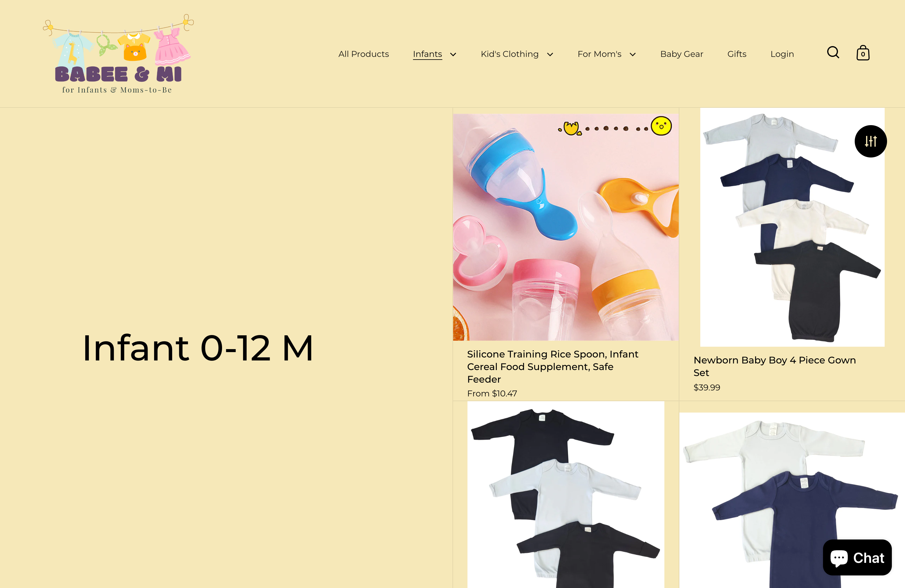Open the black filter sliders button

pyautogui.click(x=871, y=141)
